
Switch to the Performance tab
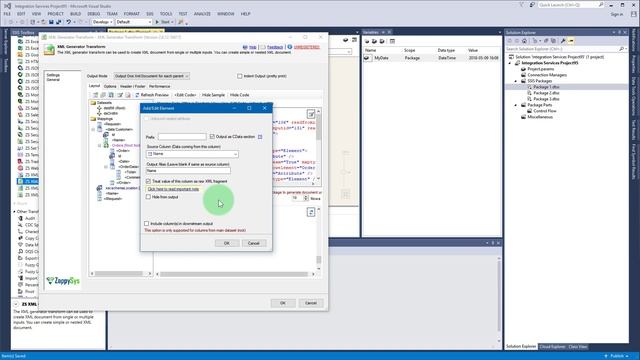tap(160, 86)
